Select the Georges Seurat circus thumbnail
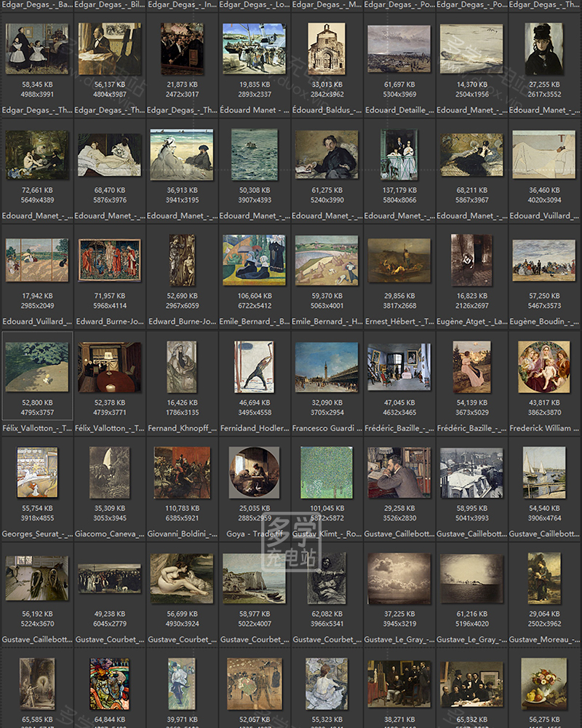 (x=37, y=472)
